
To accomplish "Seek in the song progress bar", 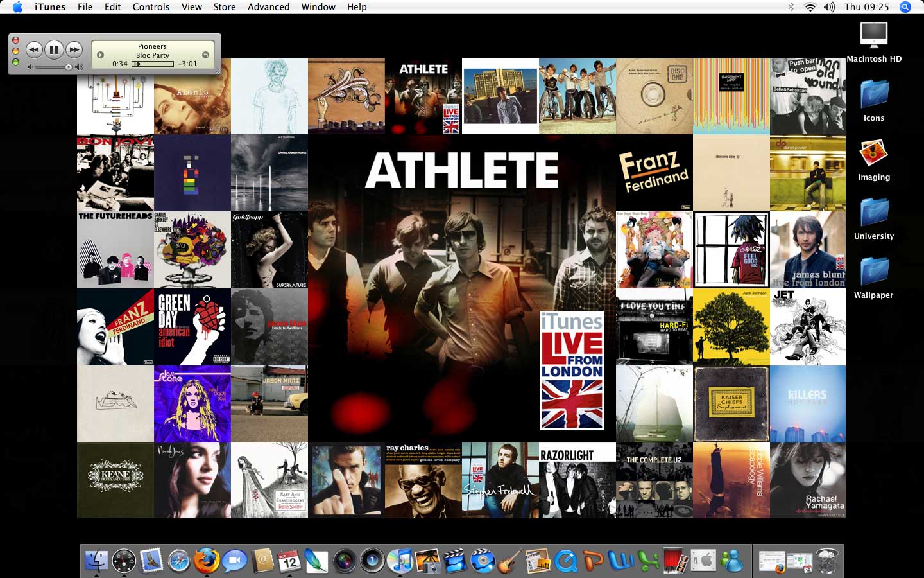I will (153, 64).
